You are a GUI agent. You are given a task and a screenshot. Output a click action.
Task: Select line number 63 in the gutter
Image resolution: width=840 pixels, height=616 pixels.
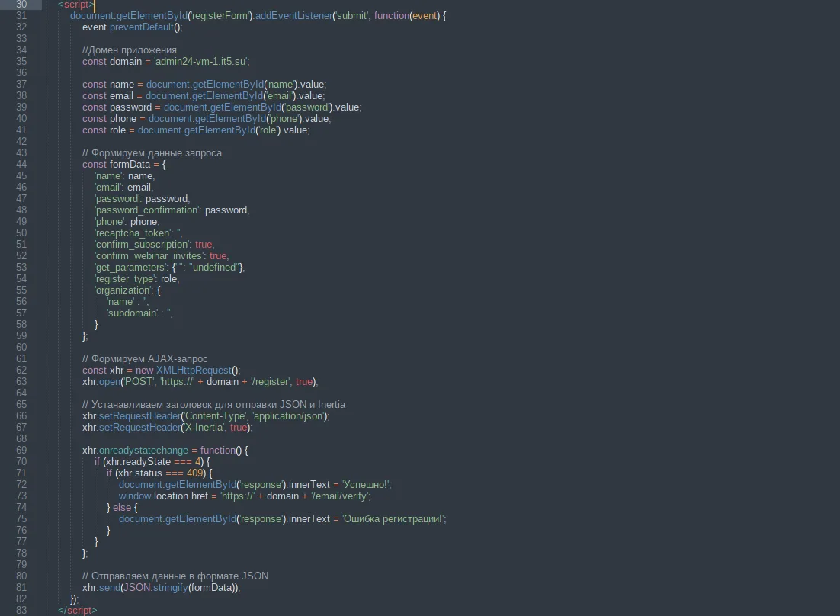[21, 381]
